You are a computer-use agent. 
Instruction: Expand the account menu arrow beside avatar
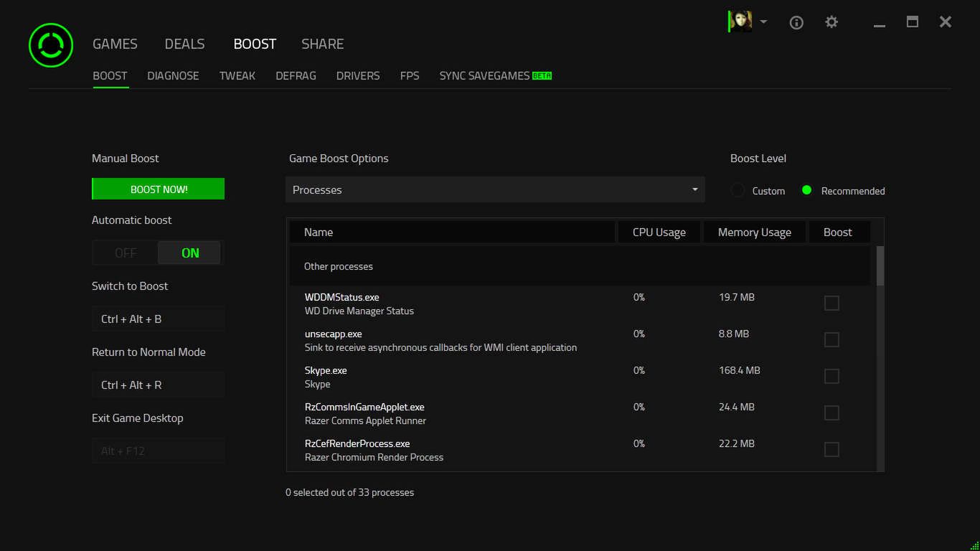point(763,22)
